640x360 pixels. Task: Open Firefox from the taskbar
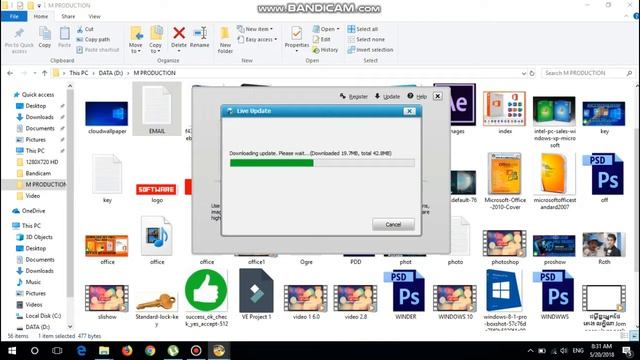(x=127, y=351)
